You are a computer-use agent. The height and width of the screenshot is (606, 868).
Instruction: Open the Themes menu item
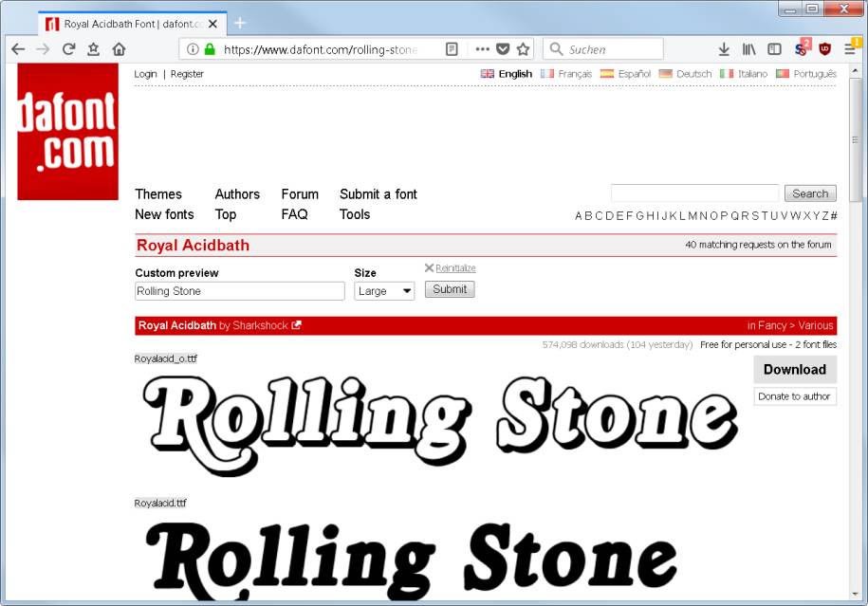tap(158, 194)
